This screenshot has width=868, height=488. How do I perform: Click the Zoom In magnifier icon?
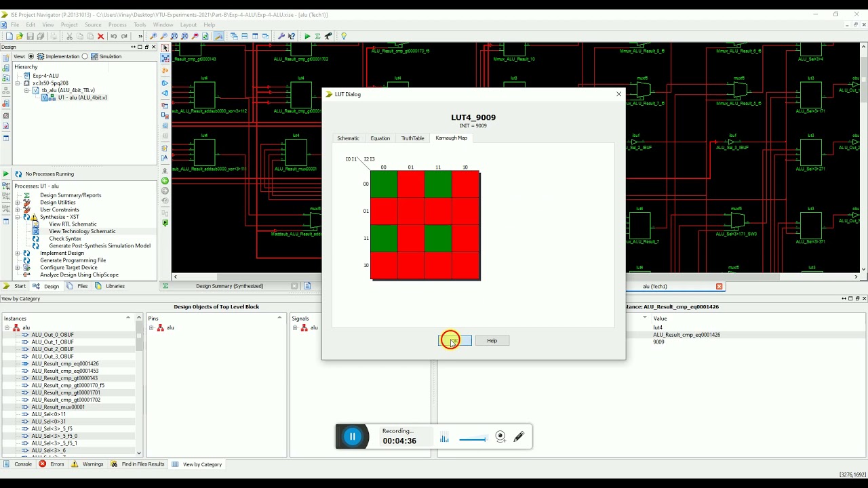(x=153, y=36)
